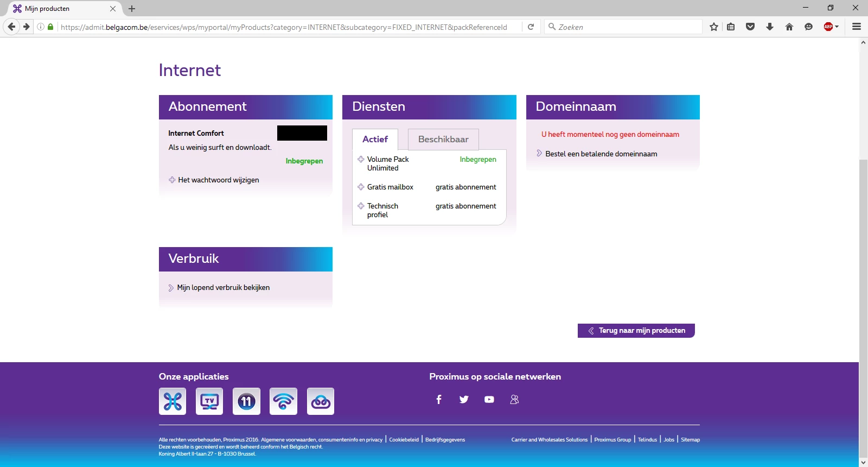Open the Firefox hamburger menu
Viewport: 868px width, 467px height.
click(x=857, y=27)
